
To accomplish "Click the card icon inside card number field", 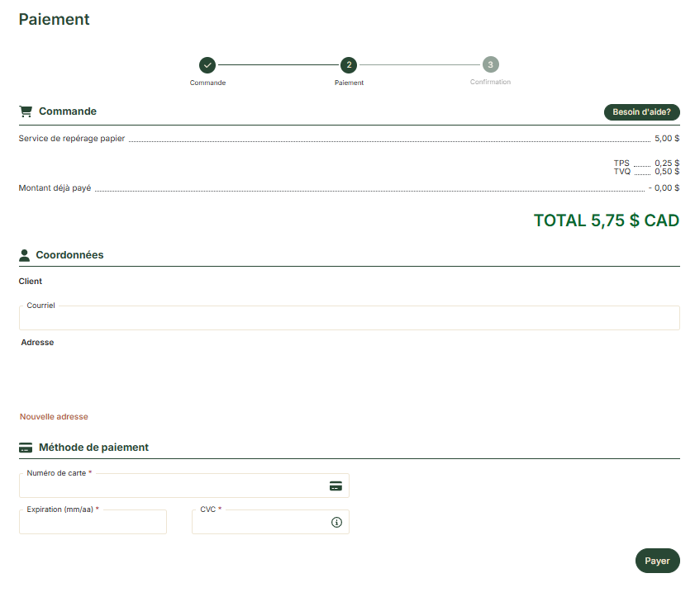I will 336,486.
